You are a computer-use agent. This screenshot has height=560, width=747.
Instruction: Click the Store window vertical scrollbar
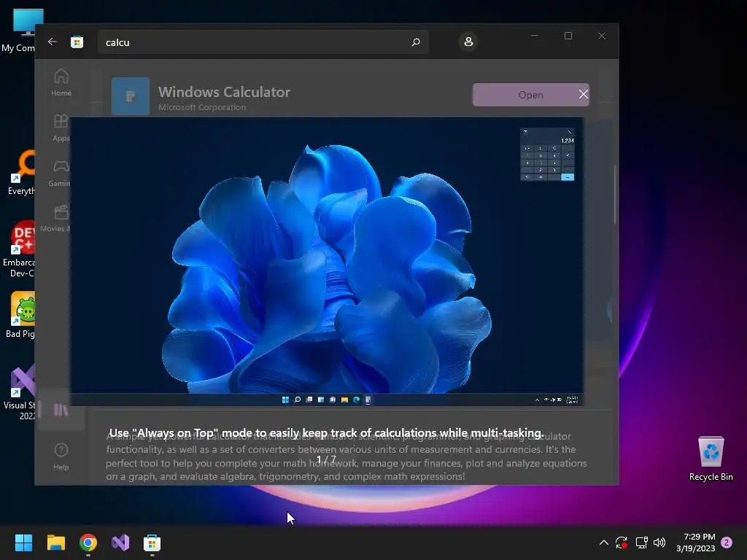click(x=615, y=194)
